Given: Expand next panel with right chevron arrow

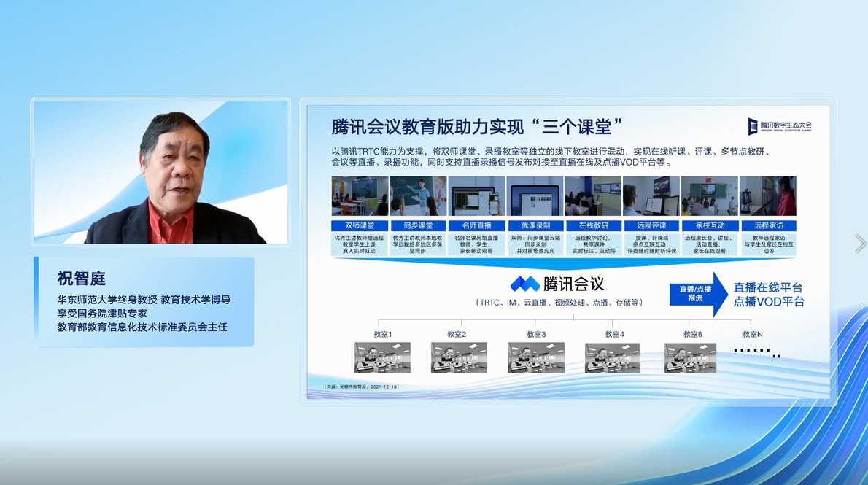Looking at the screenshot, I should 860,244.
